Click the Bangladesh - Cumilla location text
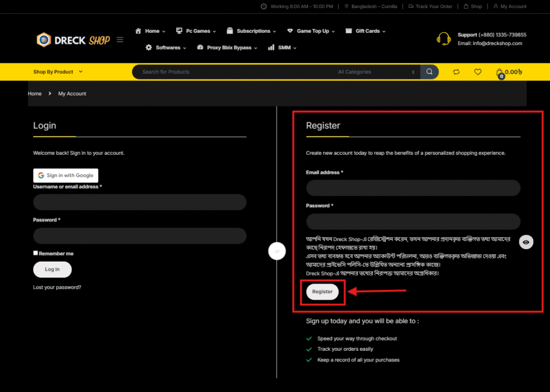Viewport: 550px width, 392px height. point(374,6)
